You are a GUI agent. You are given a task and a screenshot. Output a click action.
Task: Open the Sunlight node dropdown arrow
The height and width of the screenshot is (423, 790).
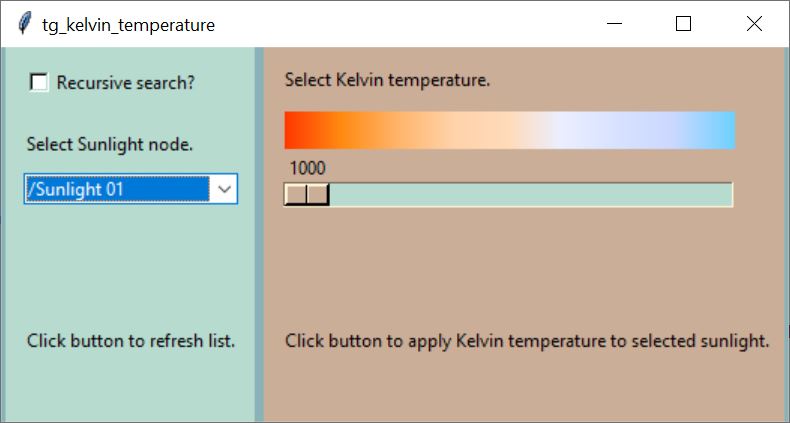click(x=224, y=189)
